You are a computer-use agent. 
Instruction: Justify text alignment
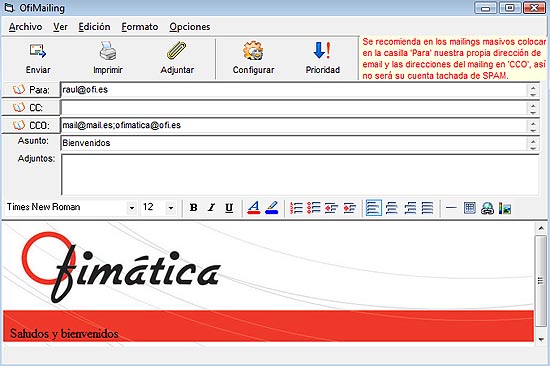tap(427, 208)
